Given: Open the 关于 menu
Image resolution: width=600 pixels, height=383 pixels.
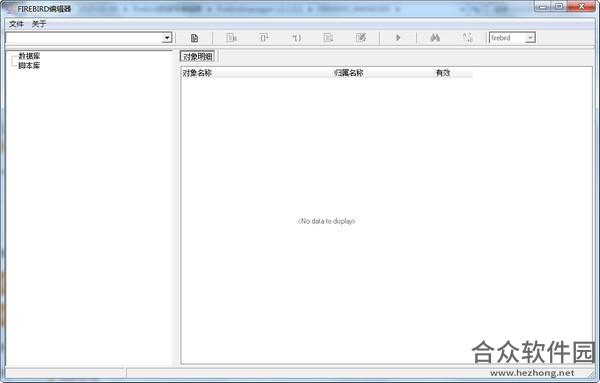Looking at the screenshot, I should 39,24.
